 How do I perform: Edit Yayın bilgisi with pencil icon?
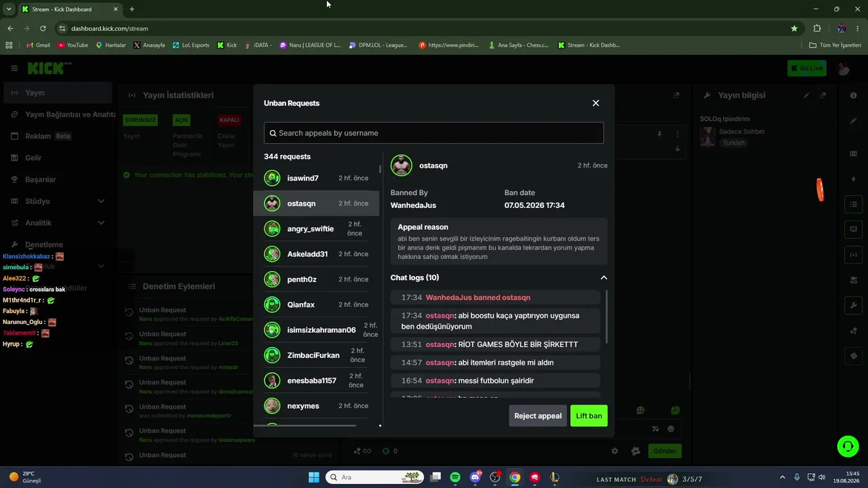[806, 96]
